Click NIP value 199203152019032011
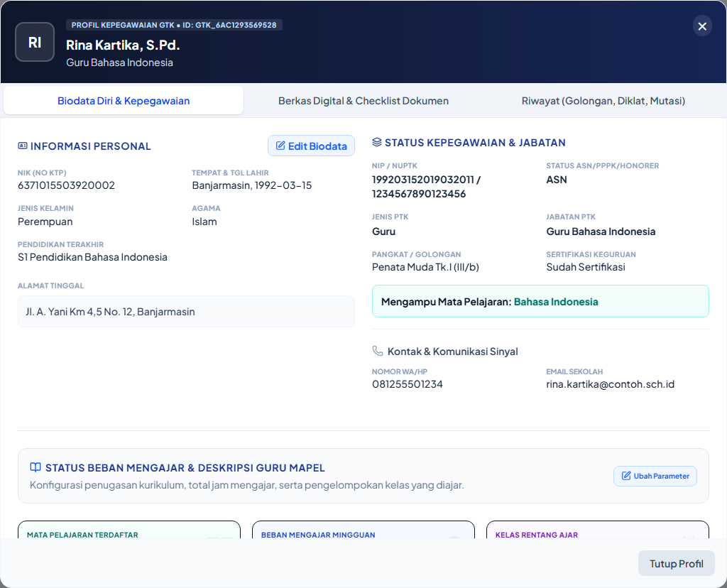Viewport: 727px width, 588px height. (423, 180)
